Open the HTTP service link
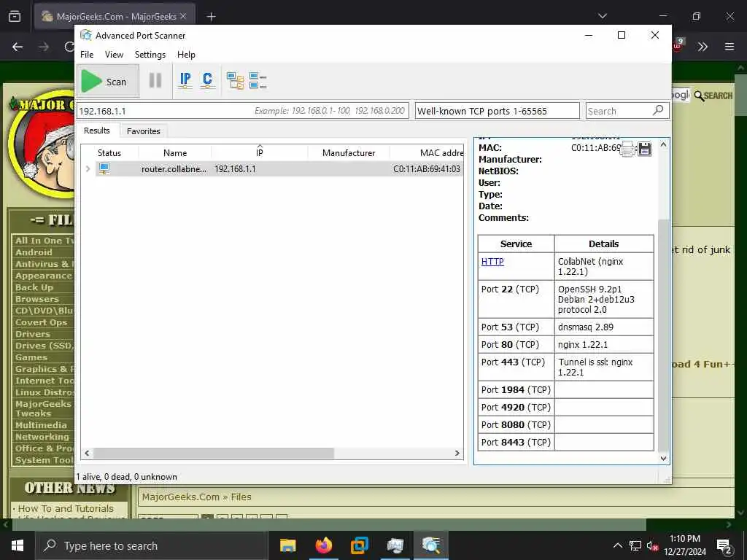747x560 pixels. 492,262
